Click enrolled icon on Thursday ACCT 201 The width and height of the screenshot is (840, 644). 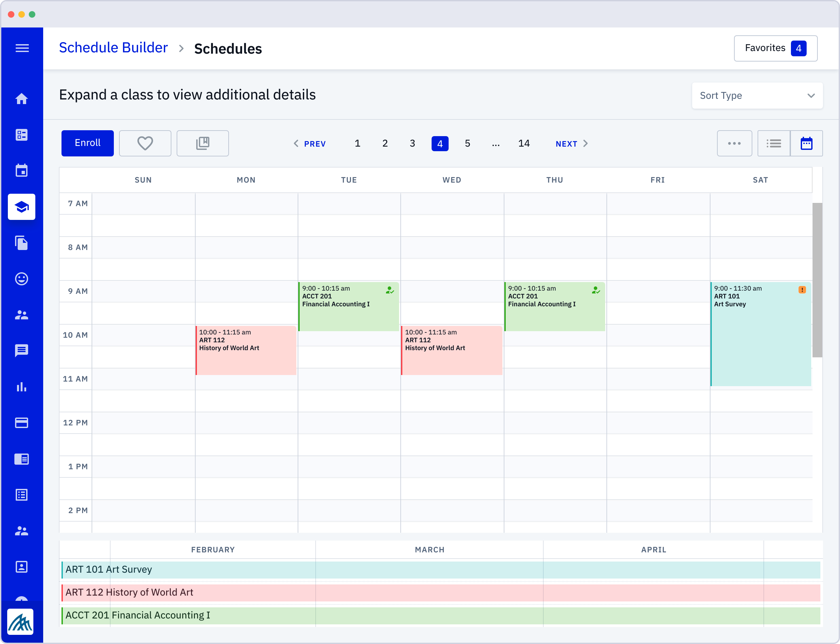(x=596, y=290)
